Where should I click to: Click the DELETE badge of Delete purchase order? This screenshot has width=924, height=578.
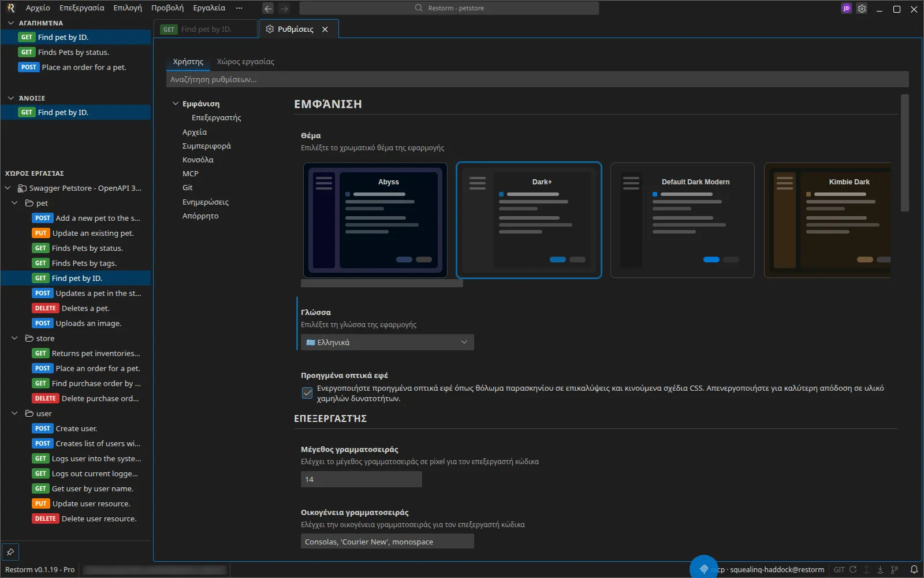tap(46, 398)
